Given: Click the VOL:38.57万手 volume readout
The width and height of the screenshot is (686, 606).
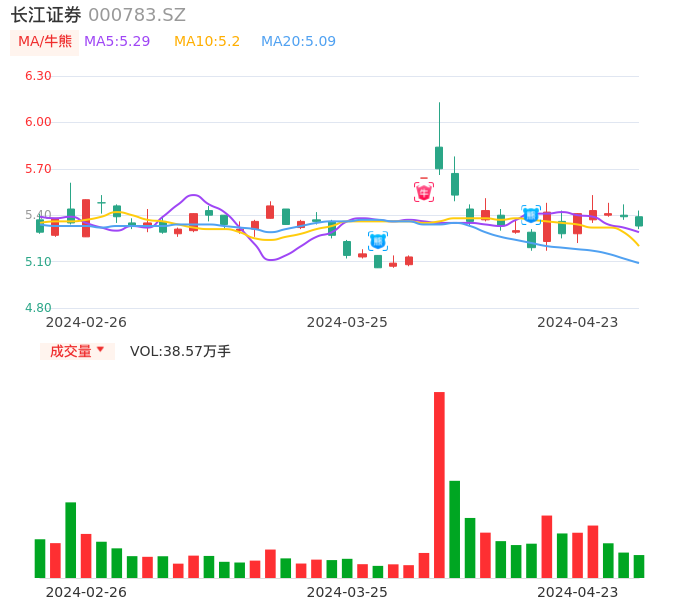Looking at the screenshot, I should pyautogui.click(x=180, y=351).
